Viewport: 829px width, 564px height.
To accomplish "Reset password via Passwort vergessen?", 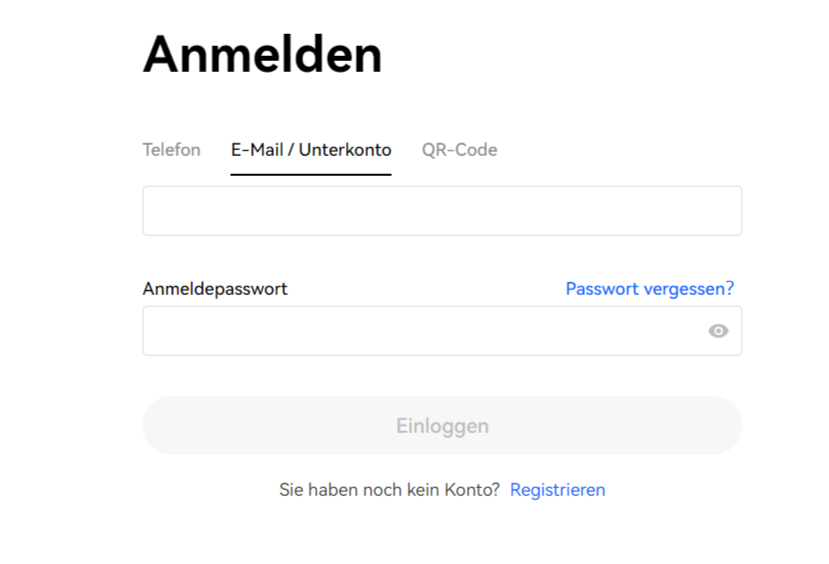I will click(649, 289).
